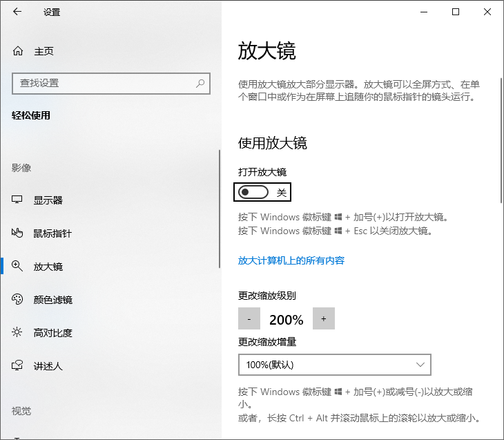Click the 视觉 section label
The width and height of the screenshot is (504, 440).
(x=21, y=411)
